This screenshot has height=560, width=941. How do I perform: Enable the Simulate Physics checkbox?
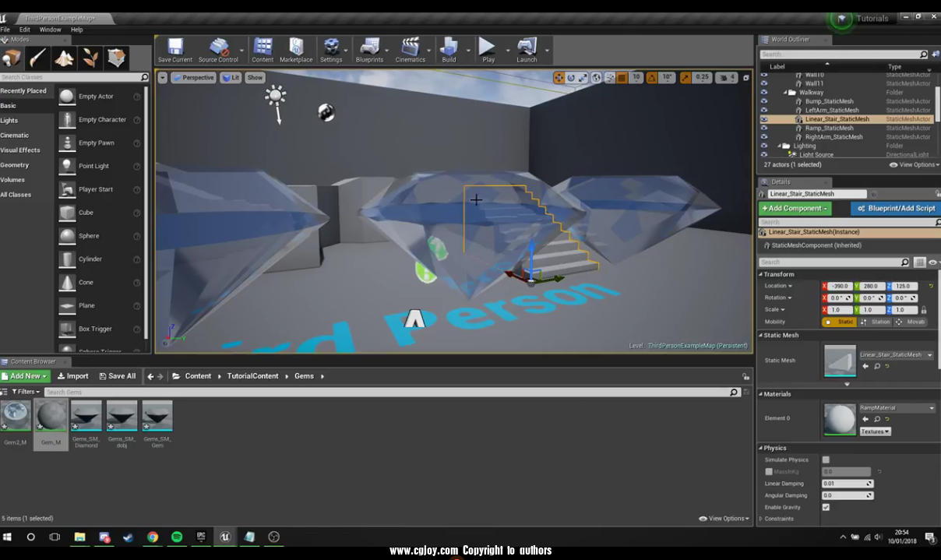[826, 460]
